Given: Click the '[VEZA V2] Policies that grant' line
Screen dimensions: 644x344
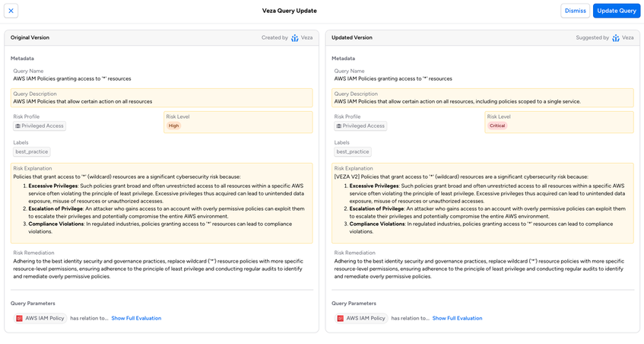Looking at the screenshot, I should click(x=462, y=177).
